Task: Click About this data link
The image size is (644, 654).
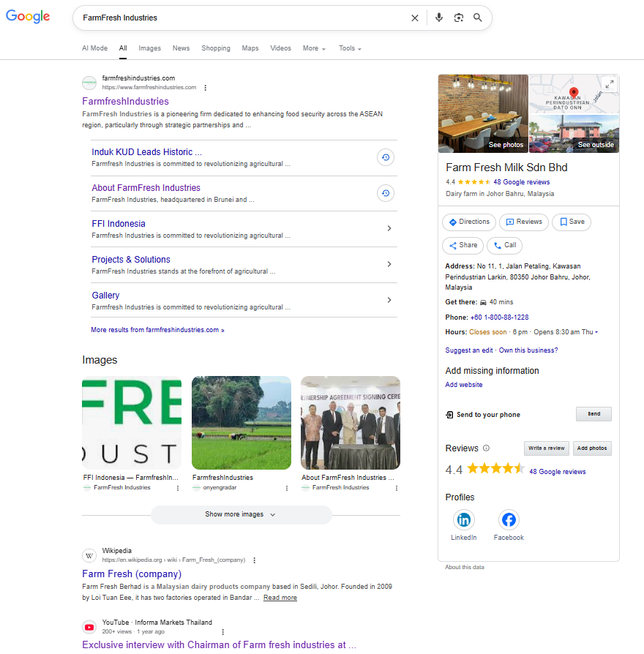Action: click(x=465, y=567)
